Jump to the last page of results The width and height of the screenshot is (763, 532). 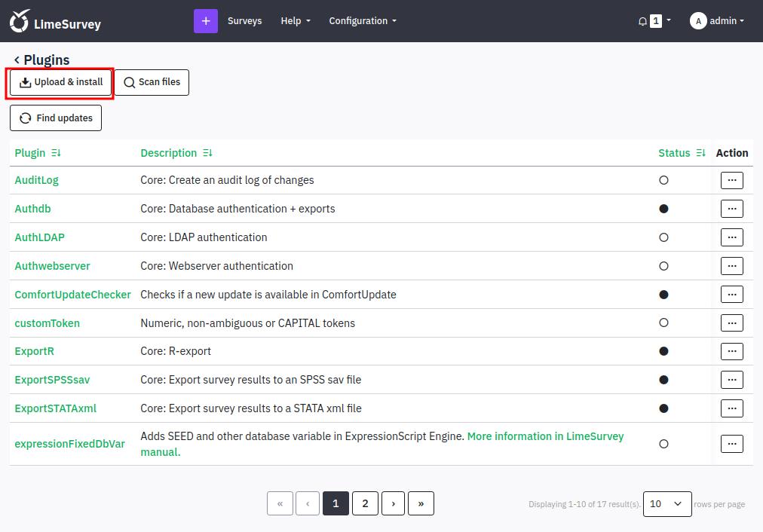pyautogui.click(x=421, y=503)
